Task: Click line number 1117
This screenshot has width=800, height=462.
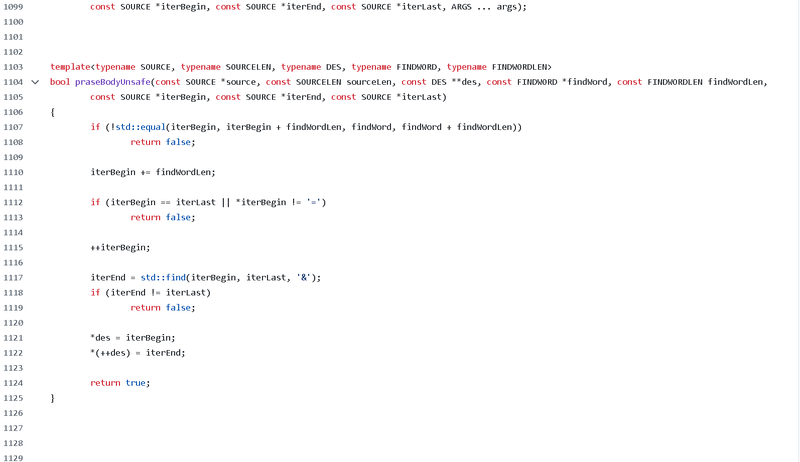Action: [x=13, y=278]
